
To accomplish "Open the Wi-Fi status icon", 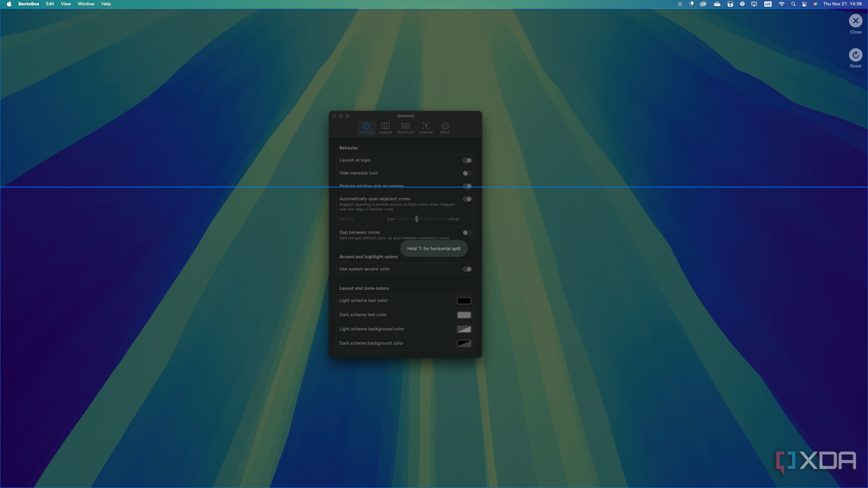I will (782, 4).
